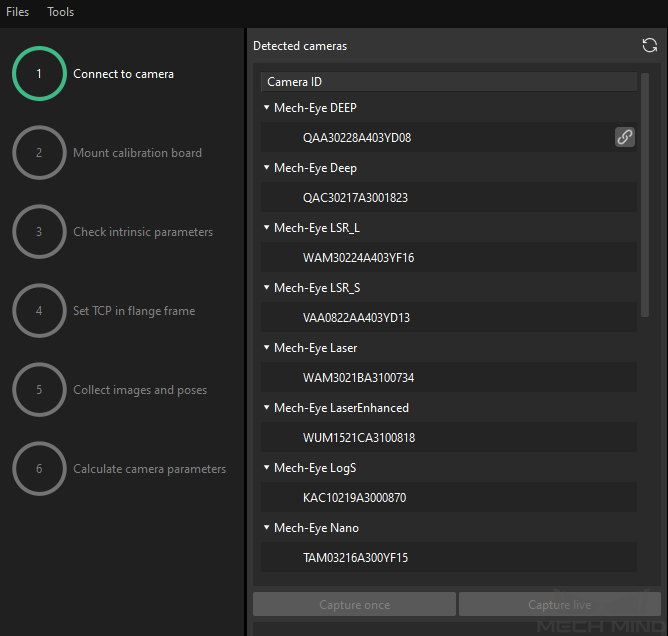Collapse the Mech-Eye LSR_S group
Viewport: 668px width, 636px height.
[267, 288]
